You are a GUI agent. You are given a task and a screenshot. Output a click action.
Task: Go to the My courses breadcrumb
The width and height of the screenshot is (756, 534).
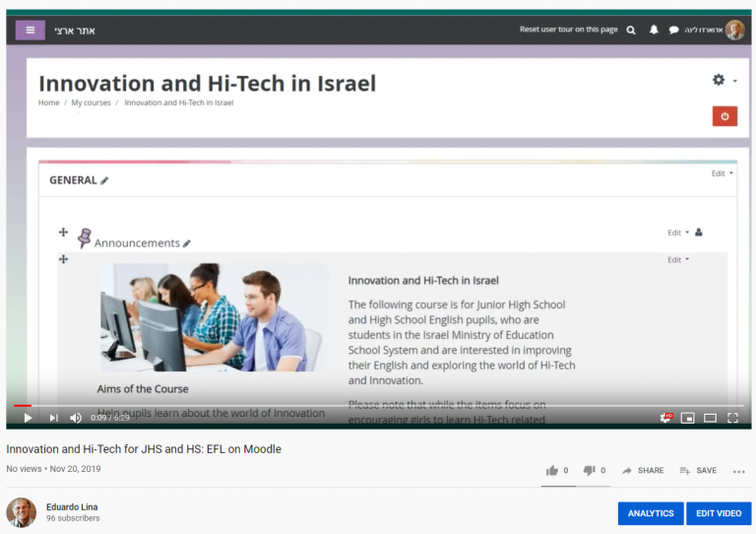[92, 102]
